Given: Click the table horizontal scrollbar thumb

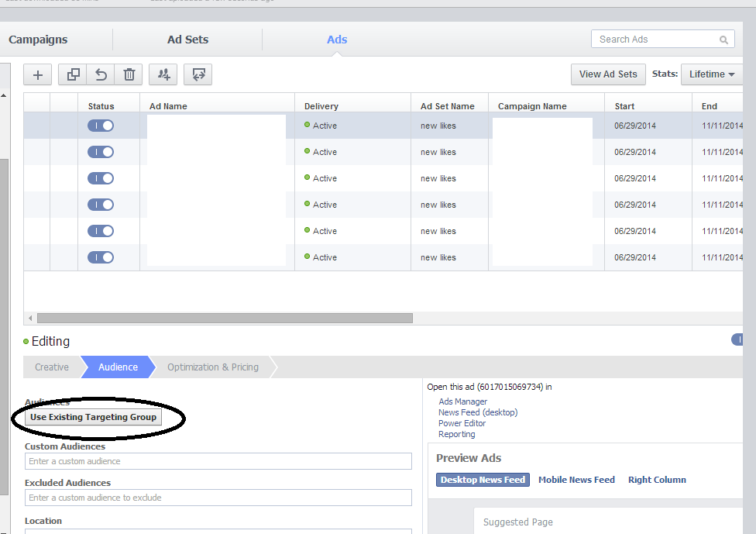Looking at the screenshot, I should point(225,318).
